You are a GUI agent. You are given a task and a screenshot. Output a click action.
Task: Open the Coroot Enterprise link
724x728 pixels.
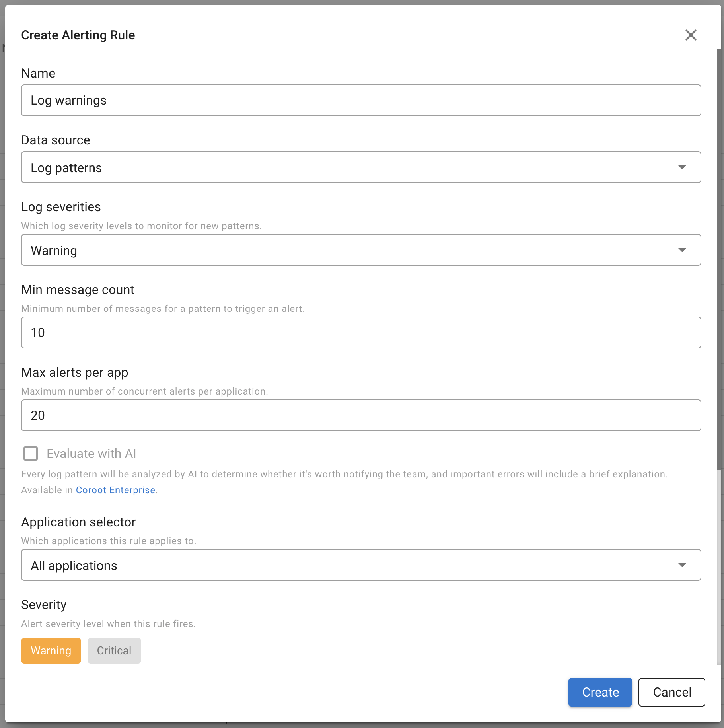pos(116,490)
